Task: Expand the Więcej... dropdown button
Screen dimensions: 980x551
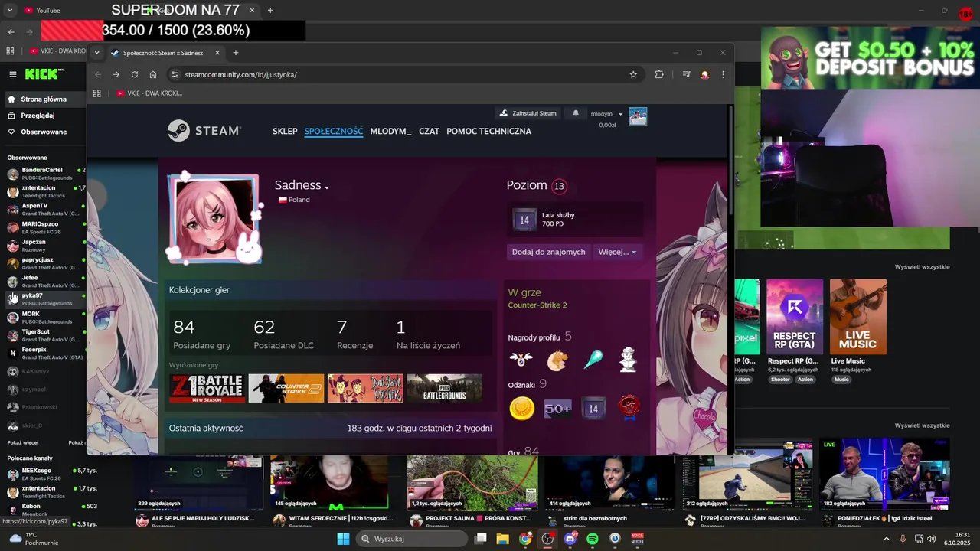Action: (x=617, y=252)
